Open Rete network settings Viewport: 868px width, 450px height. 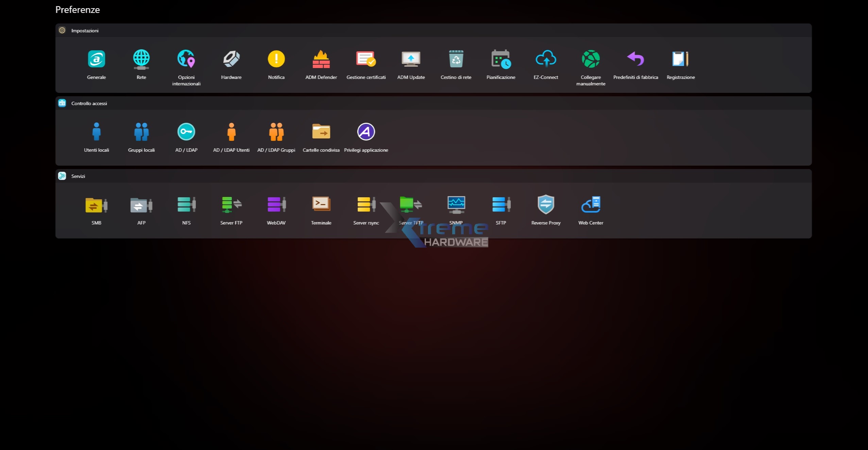[141, 59]
